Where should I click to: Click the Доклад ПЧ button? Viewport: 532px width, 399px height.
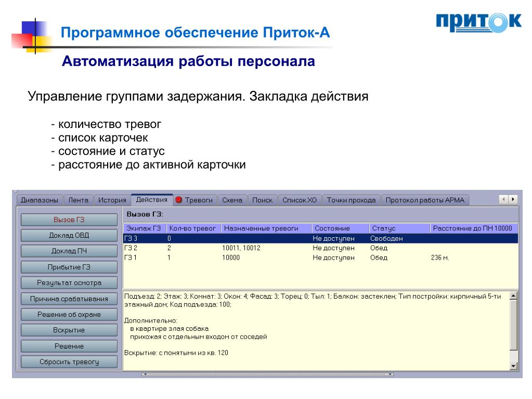(69, 251)
